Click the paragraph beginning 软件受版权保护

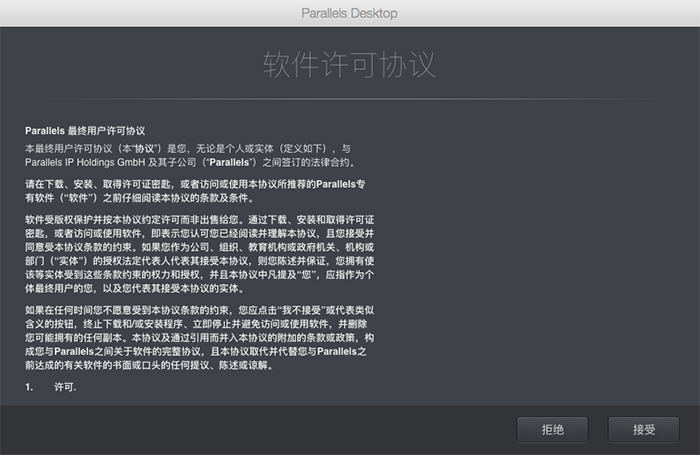coord(200,254)
